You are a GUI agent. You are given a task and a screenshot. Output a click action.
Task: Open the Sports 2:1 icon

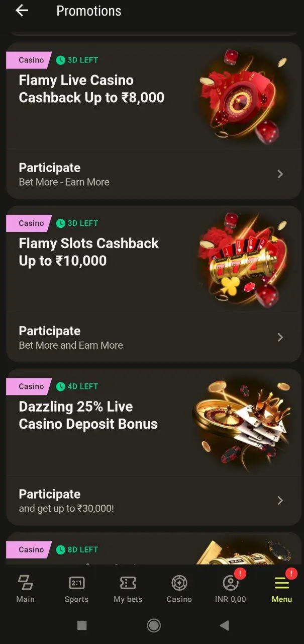point(76,583)
